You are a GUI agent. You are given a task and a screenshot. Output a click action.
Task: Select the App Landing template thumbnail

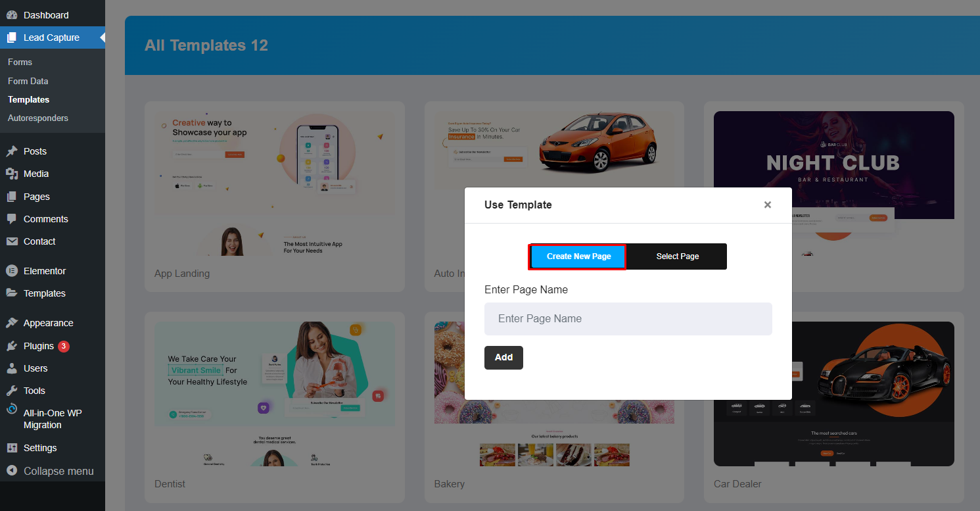pos(275,183)
